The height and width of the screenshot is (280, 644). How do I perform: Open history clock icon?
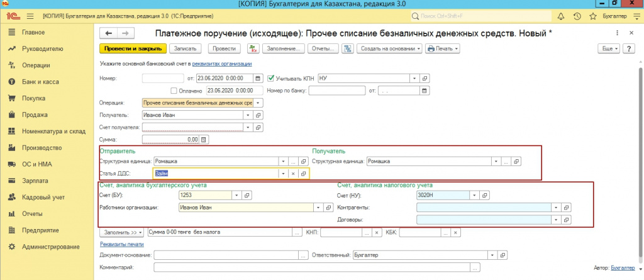click(577, 16)
